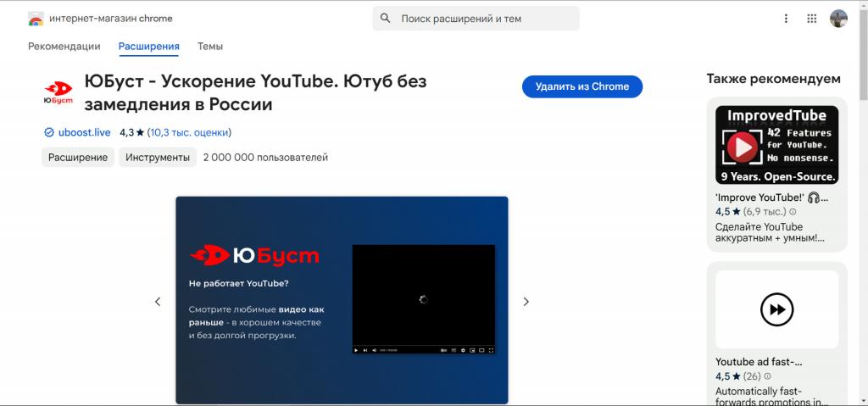The width and height of the screenshot is (868, 406).
Task: Click the Chrome Web Store logo icon
Action: pos(36,19)
